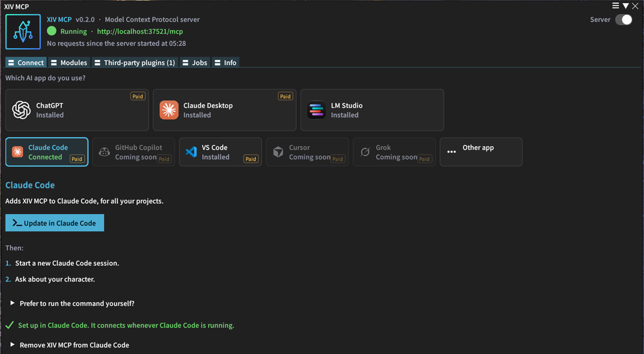Viewport: 644px width, 354px height.
Task: Click the Grok icon
Action: pyautogui.click(x=365, y=152)
